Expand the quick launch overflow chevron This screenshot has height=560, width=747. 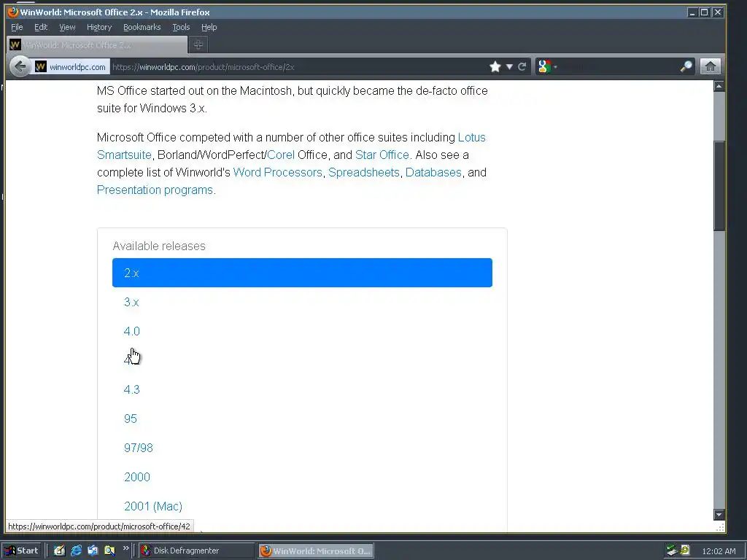[125, 548]
